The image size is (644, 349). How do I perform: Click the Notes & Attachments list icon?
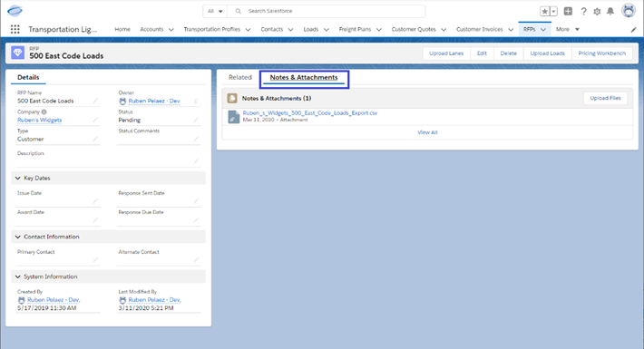pos(232,98)
